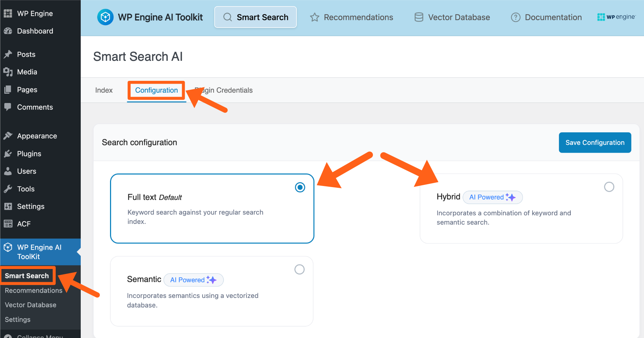Screen dimensions: 644x338
Task: Click the Posts pin icon in sidebar
Action: (8, 54)
